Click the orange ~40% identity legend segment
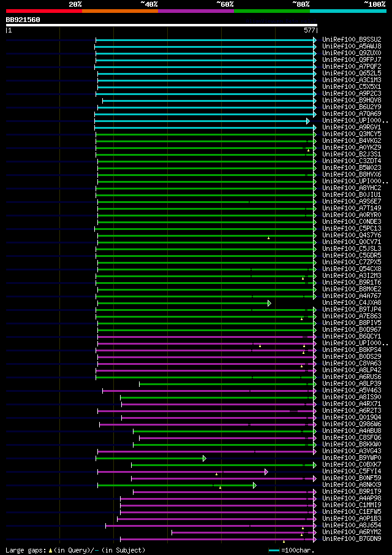The height and width of the screenshot is (555, 392). (120, 11)
